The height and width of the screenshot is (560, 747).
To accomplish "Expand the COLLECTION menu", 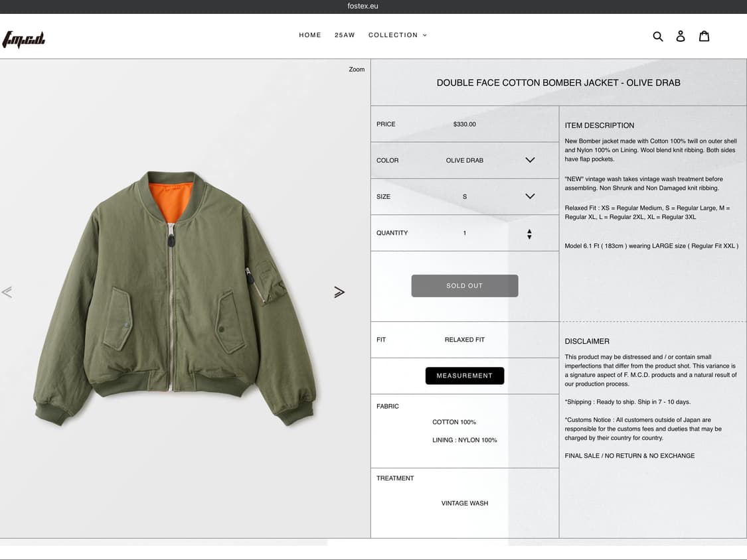I will (x=397, y=35).
